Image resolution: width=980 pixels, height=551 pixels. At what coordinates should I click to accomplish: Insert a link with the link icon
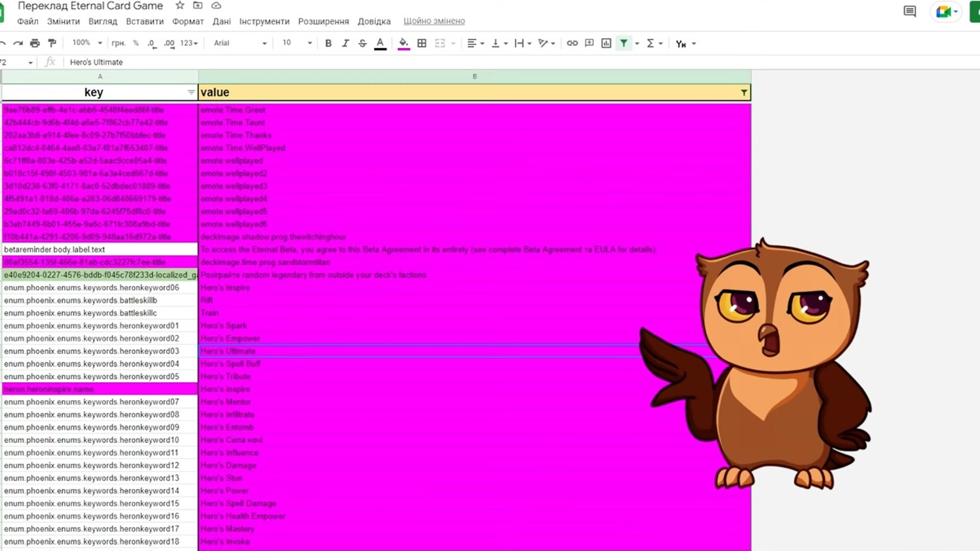point(572,43)
